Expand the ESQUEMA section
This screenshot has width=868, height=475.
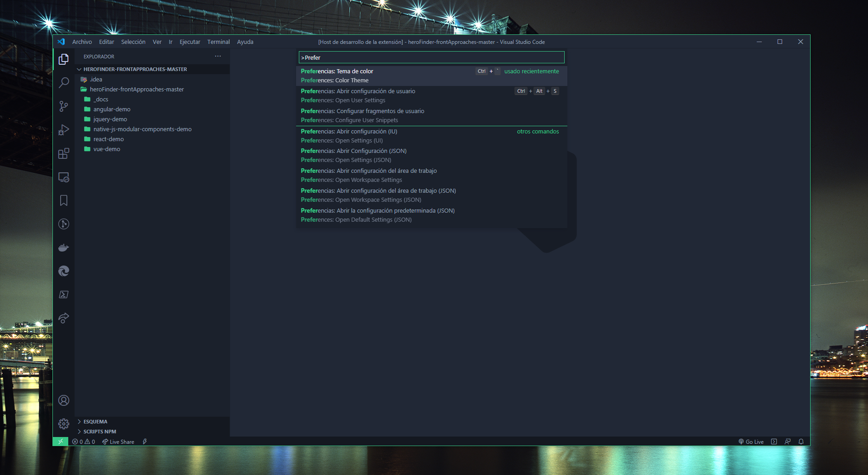tap(152, 422)
